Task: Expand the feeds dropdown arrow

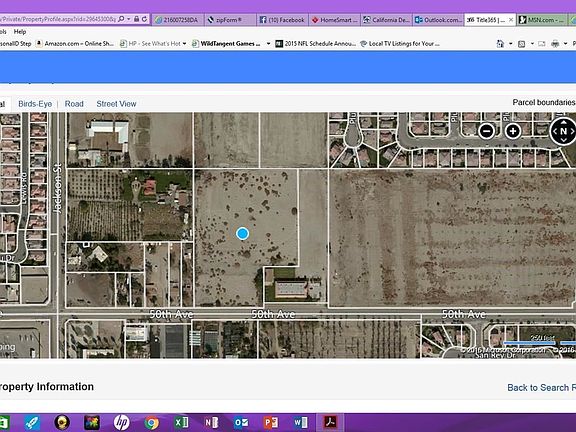Action: [x=532, y=44]
